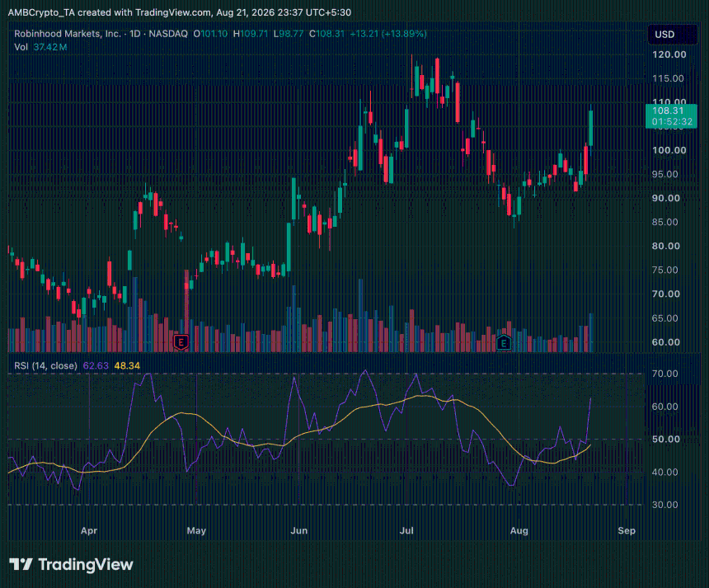
Task: Click the low price L98.77
Action: click(288, 34)
